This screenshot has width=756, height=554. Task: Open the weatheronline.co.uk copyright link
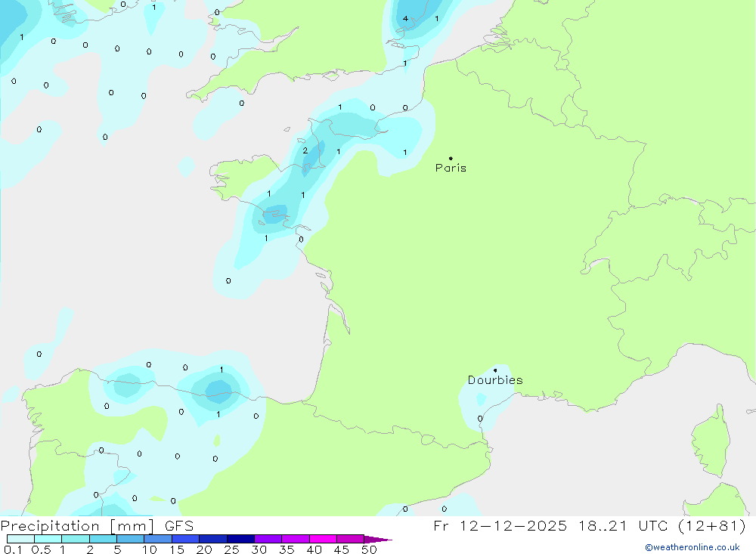(692, 547)
